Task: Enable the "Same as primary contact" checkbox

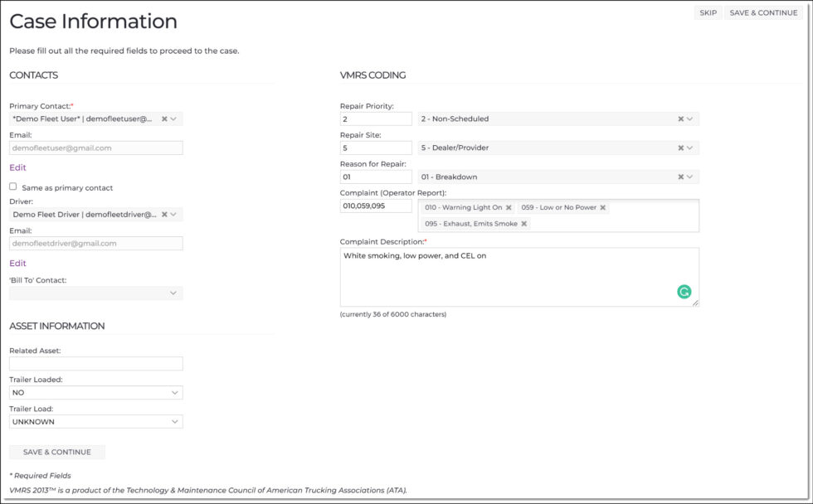Action: coord(12,187)
